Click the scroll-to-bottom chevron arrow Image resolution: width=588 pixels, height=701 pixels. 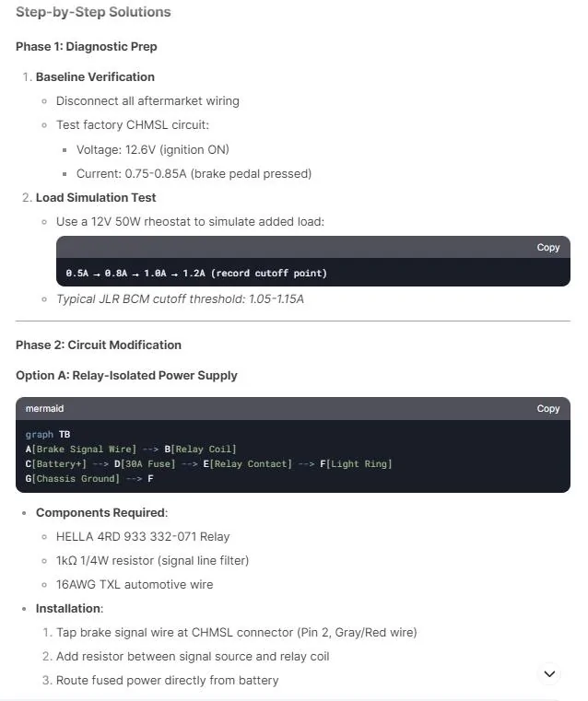549,673
